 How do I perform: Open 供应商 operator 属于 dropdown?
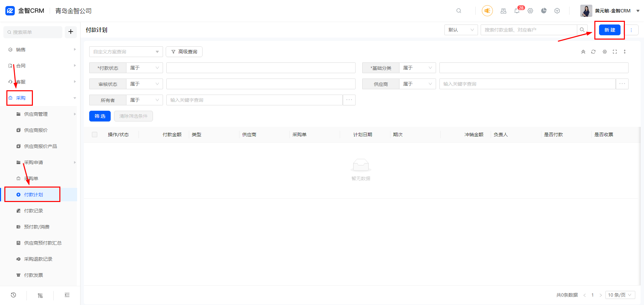point(418,84)
